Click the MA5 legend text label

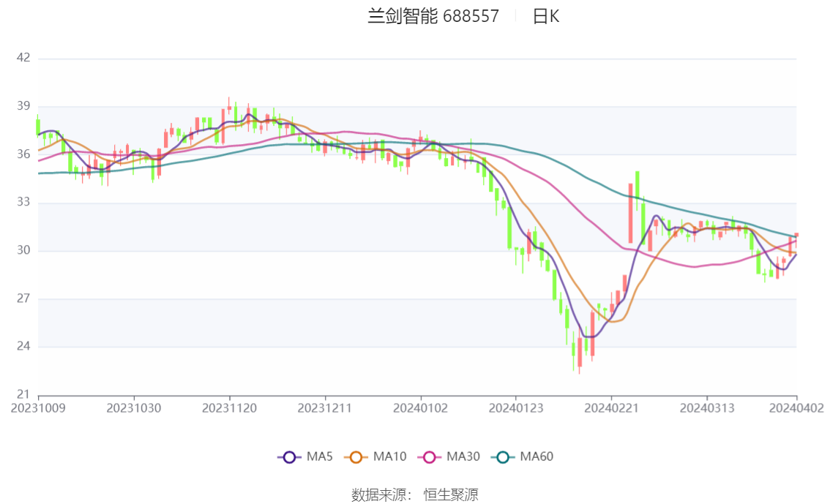pyautogui.click(x=320, y=456)
